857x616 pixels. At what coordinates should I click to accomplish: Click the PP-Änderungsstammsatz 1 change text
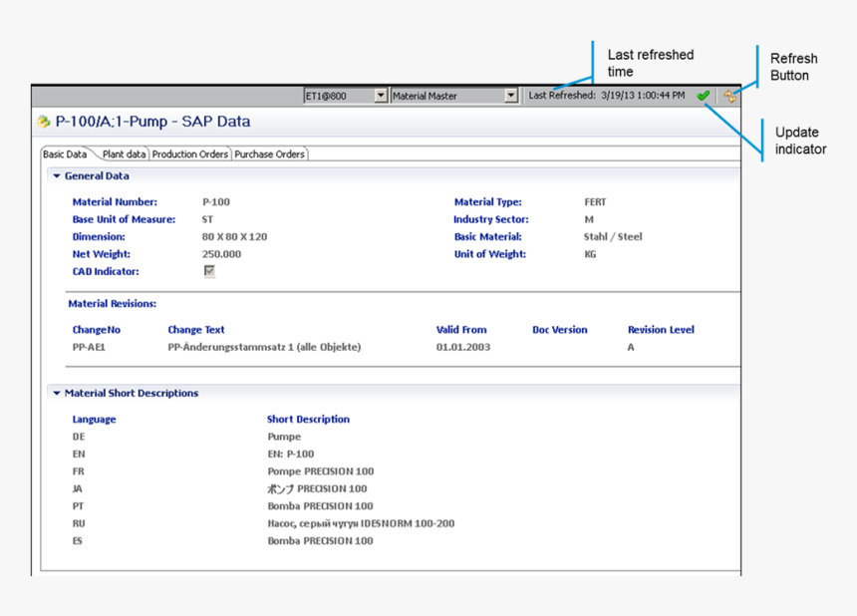point(264,347)
